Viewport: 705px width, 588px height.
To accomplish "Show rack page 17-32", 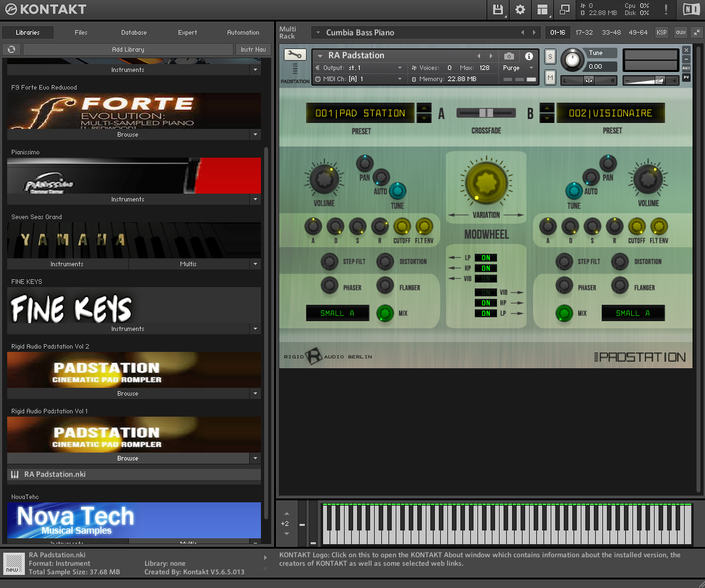I will point(584,32).
